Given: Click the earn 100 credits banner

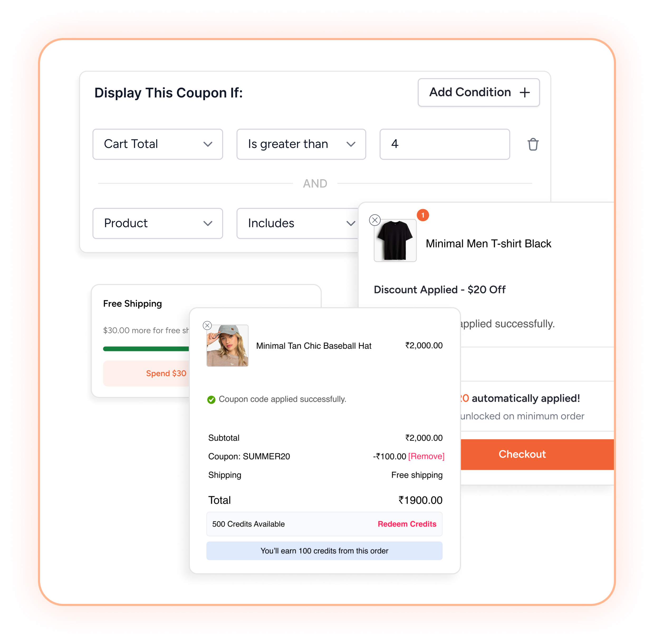Looking at the screenshot, I should point(324,551).
